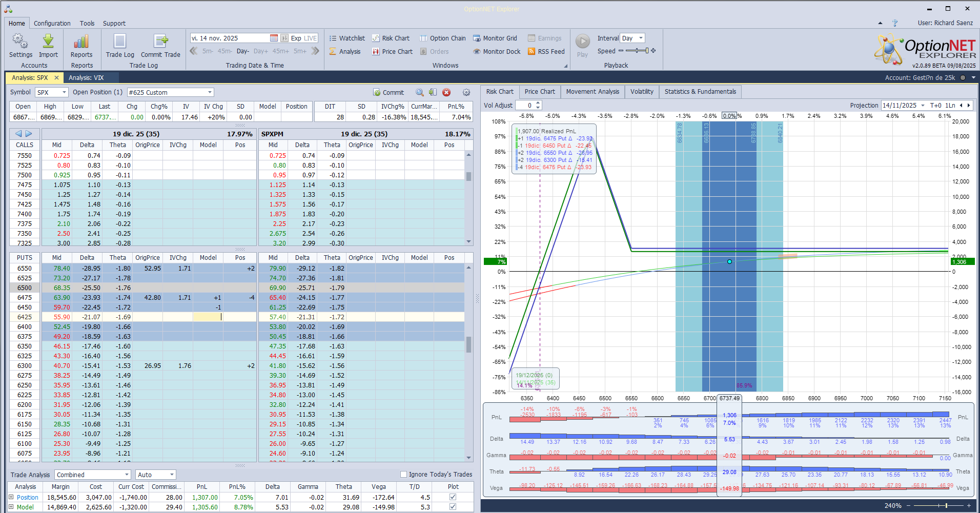Open the Configuration menu
980x513 pixels.
(52, 24)
